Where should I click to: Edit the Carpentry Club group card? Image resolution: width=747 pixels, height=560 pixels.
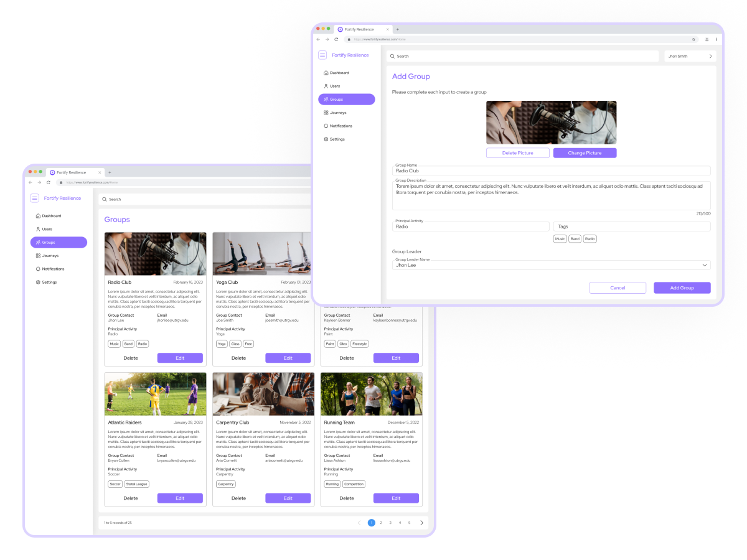pos(288,498)
